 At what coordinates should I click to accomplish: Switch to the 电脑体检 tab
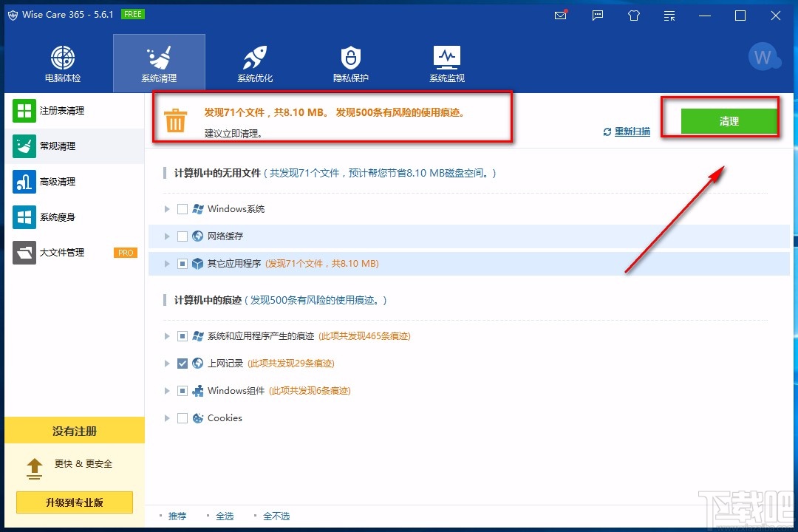coord(63,64)
